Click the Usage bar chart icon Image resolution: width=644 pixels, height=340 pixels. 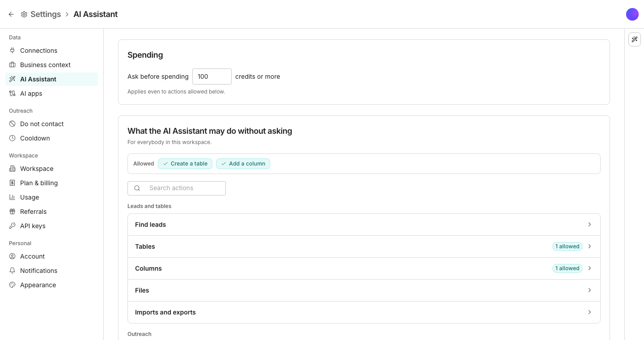[x=13, y=197]
